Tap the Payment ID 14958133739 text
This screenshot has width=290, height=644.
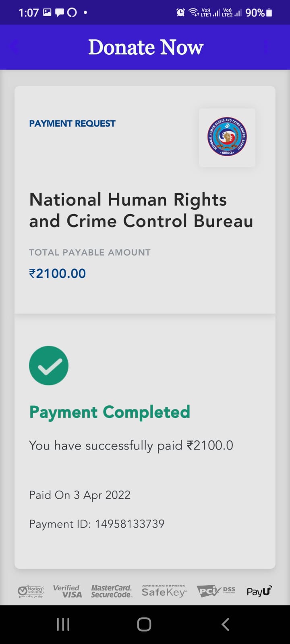[97, 524]
